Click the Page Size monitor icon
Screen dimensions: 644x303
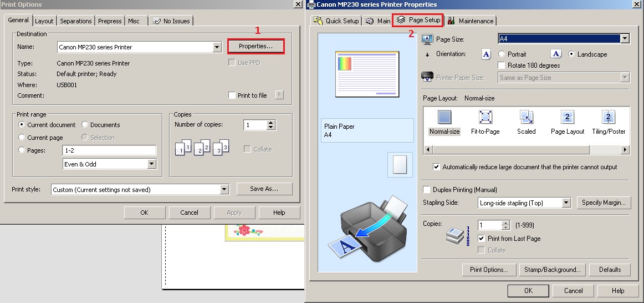pos(427,39)
